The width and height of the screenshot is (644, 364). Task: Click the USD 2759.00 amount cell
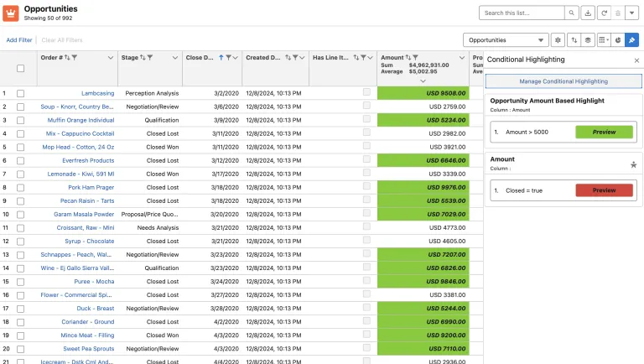click(x=423, y=107)
